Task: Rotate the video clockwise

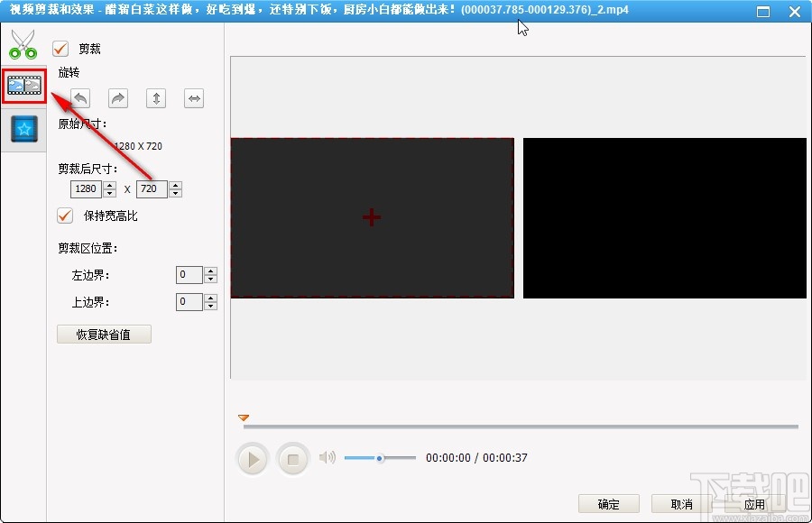Action: click(x=117, y=97)
